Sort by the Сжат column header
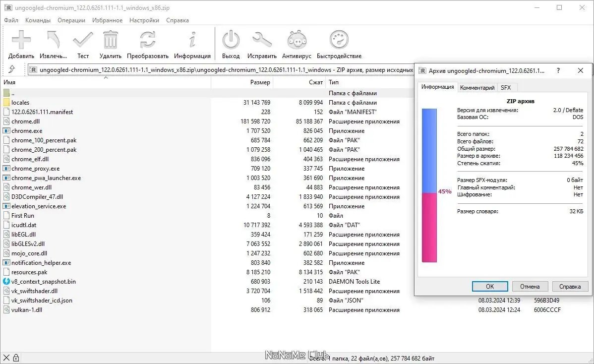The width and height of the screenshot is (594, 364). (299, 82)
